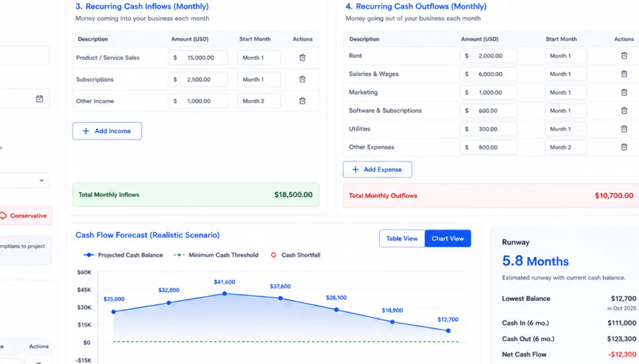The height and width of the screenshot is (364, 639).
Task: Open Start Month dropdown for Marketing
Action: [x=566, y=93]
